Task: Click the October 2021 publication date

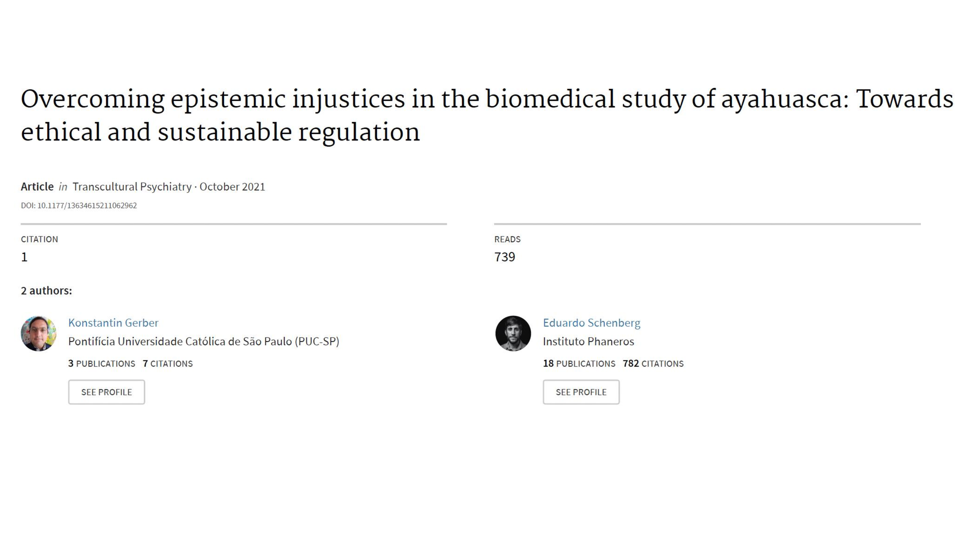Action: pyautogui.click(x=232, y=187)
